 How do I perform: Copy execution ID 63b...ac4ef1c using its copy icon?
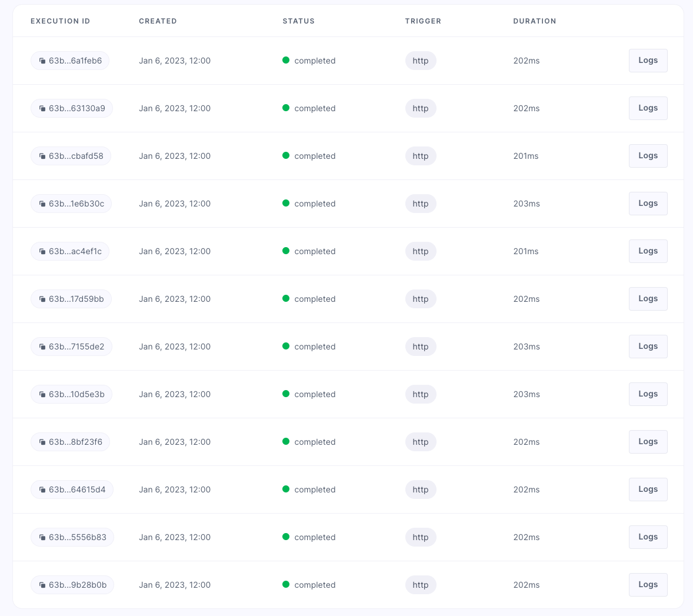pos(42,252)
